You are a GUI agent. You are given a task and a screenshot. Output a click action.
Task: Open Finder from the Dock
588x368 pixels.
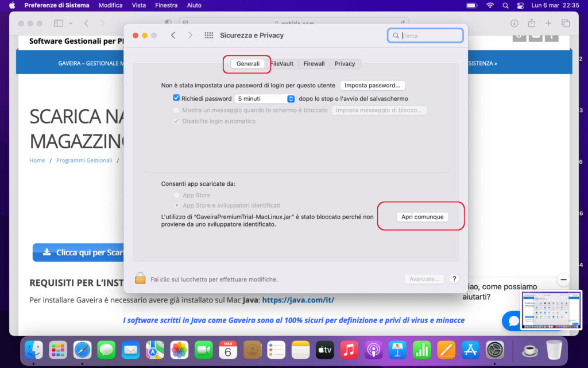pos(34,350)
